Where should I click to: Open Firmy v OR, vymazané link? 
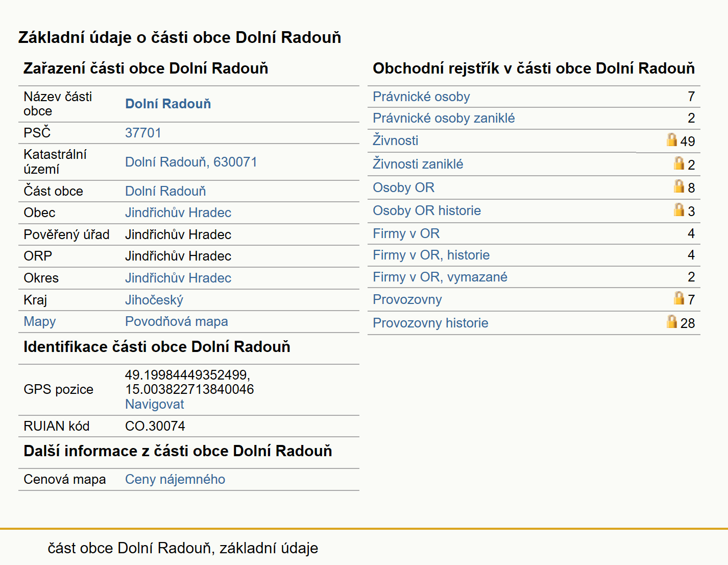tap(440, 277)
